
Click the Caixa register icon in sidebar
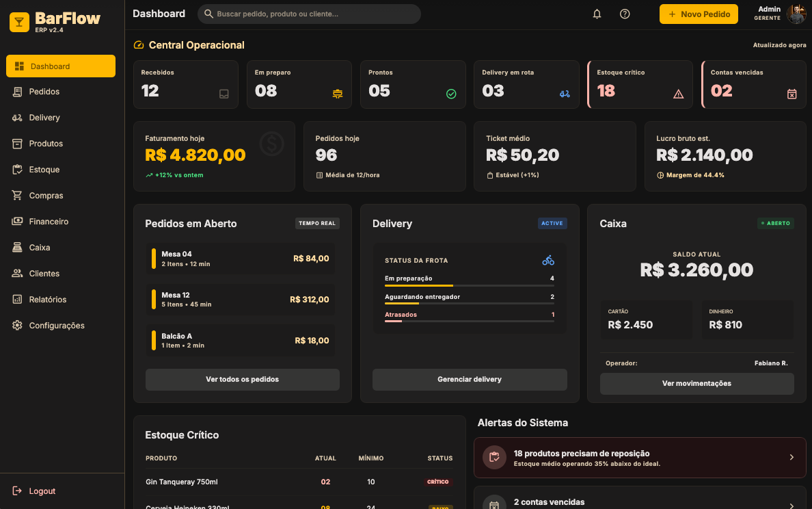click(x=17, y=247)
